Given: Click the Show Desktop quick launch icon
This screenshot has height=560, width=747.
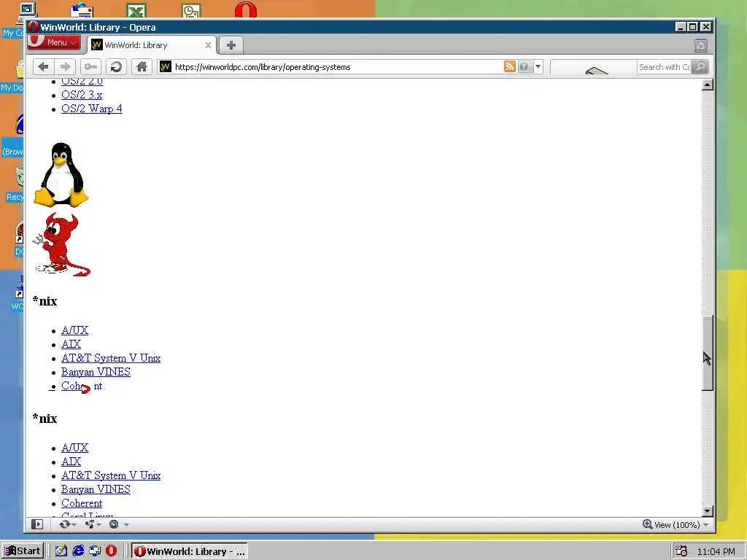Looking at the screenshot, I should coord(61,551).
